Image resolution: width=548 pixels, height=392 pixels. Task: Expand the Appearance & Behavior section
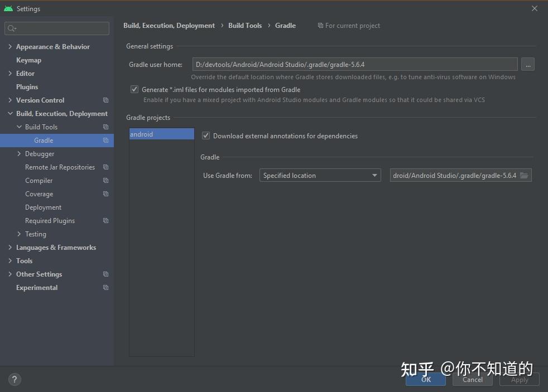pos(9,46)
